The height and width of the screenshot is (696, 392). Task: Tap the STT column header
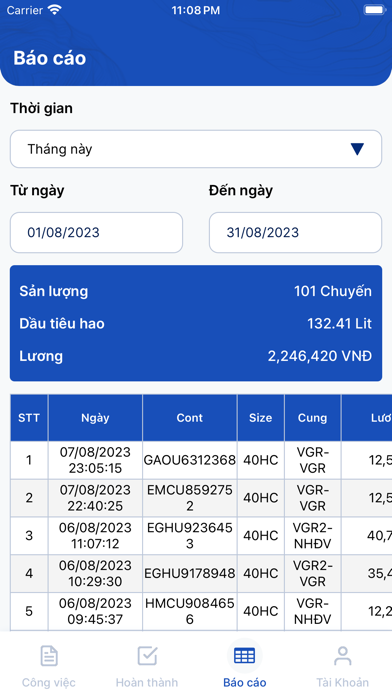(x=29, y=418)
